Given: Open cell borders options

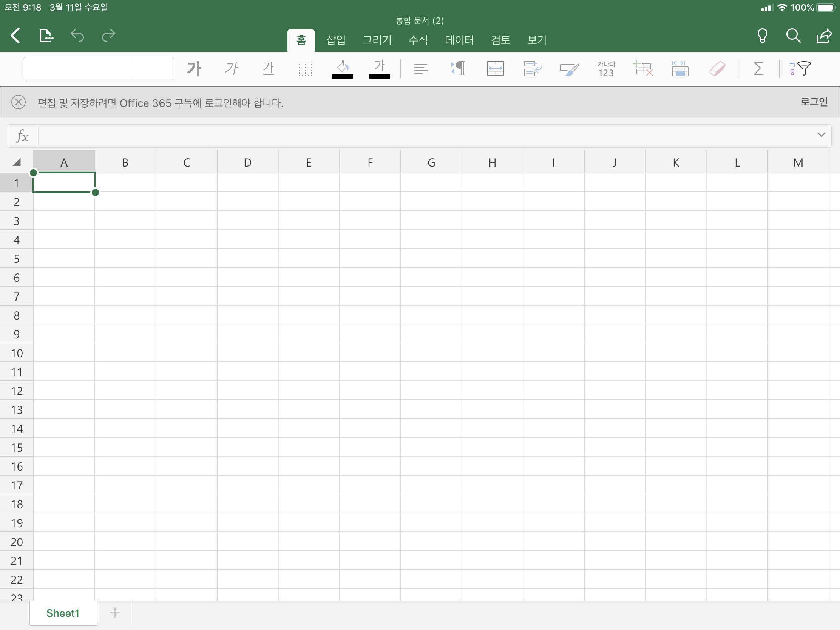Looking at the screenshot, I should coord(305,69).
